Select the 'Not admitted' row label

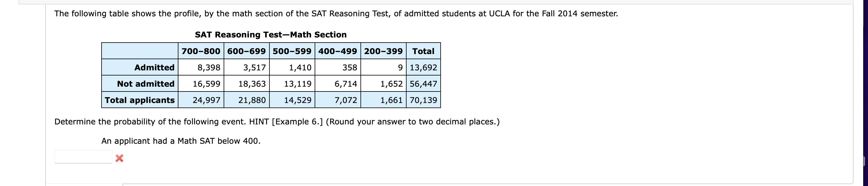(146, 84)
